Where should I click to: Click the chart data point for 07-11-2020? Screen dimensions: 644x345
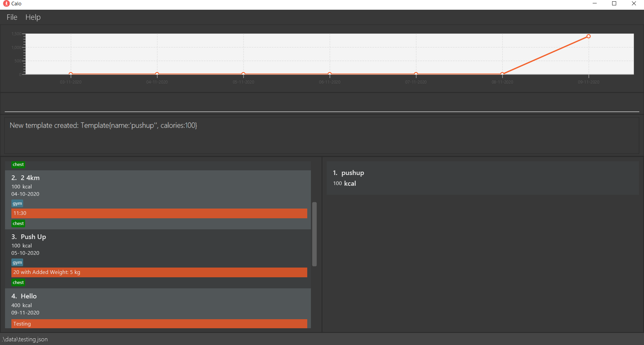coord(416,74)
